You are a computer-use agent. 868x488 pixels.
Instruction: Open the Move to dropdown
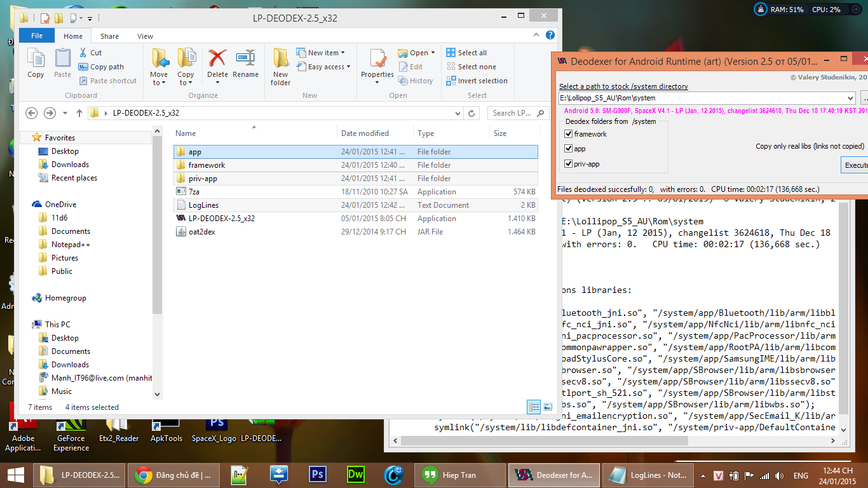159,67
